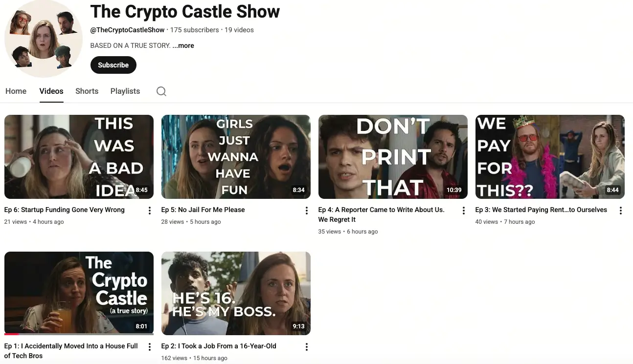Open the Playlists tab
Viewport: 633px width, 364px height.
coord(125,91)
